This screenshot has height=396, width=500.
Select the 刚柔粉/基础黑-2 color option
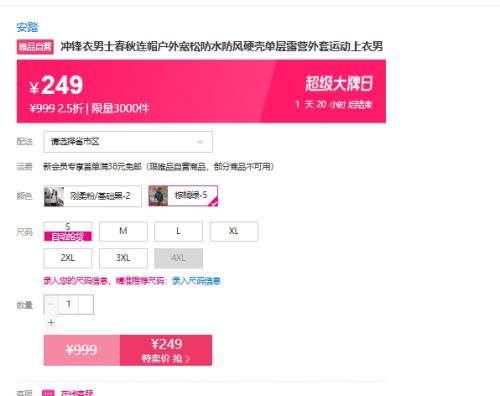(x=93, y=196)
